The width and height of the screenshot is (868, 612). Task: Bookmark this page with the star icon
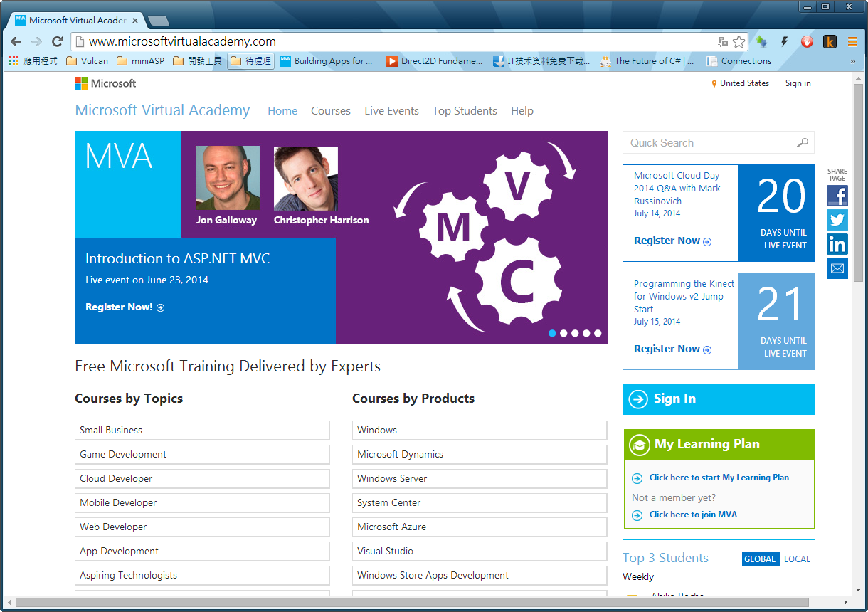[x=738, y=41]
